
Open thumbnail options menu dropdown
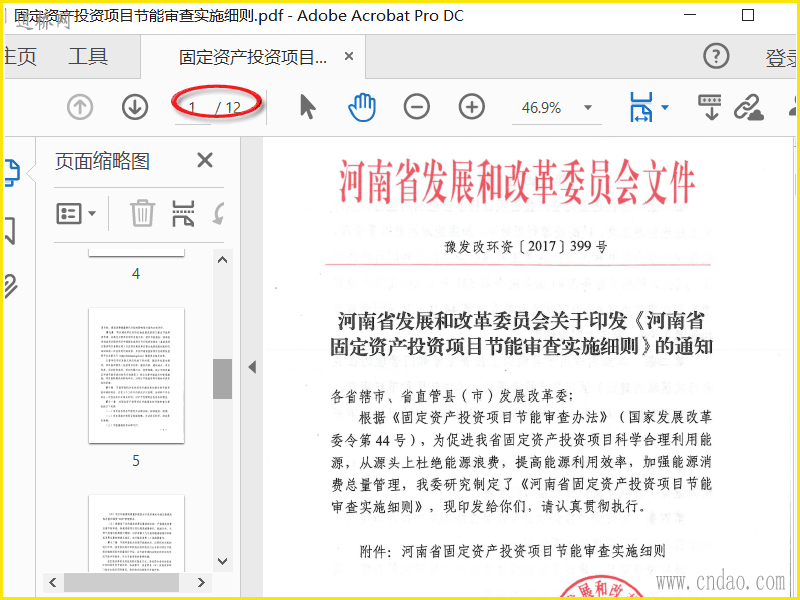tap(76, 213)
